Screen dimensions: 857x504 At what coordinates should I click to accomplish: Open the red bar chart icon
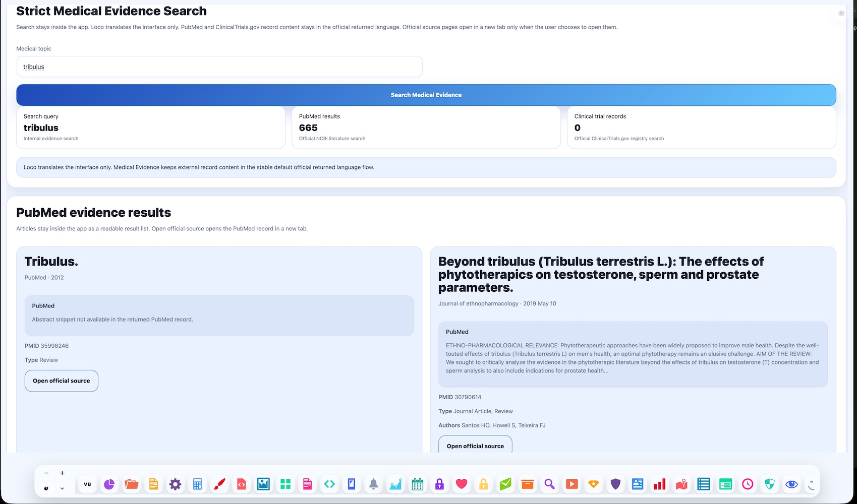point(659,484)
